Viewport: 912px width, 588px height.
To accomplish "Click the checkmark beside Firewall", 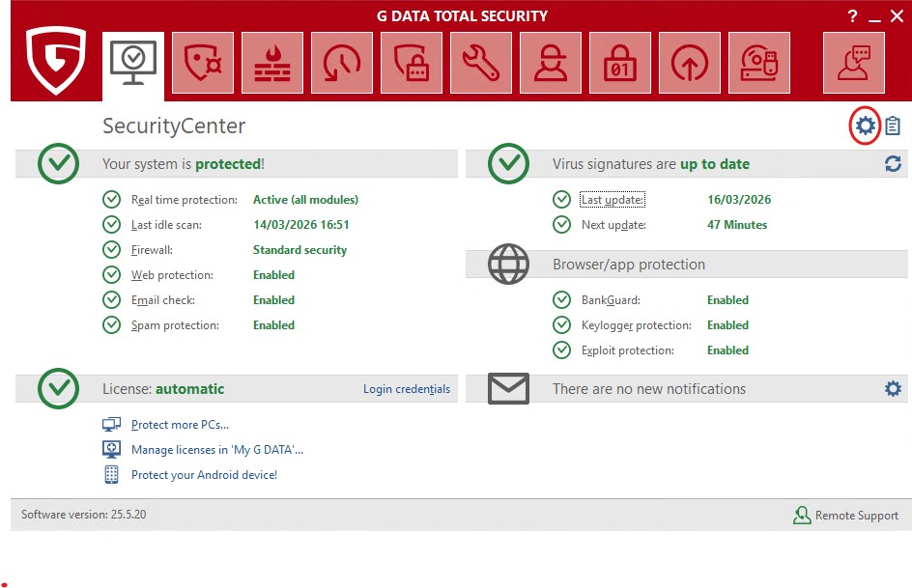I will 111,250.
